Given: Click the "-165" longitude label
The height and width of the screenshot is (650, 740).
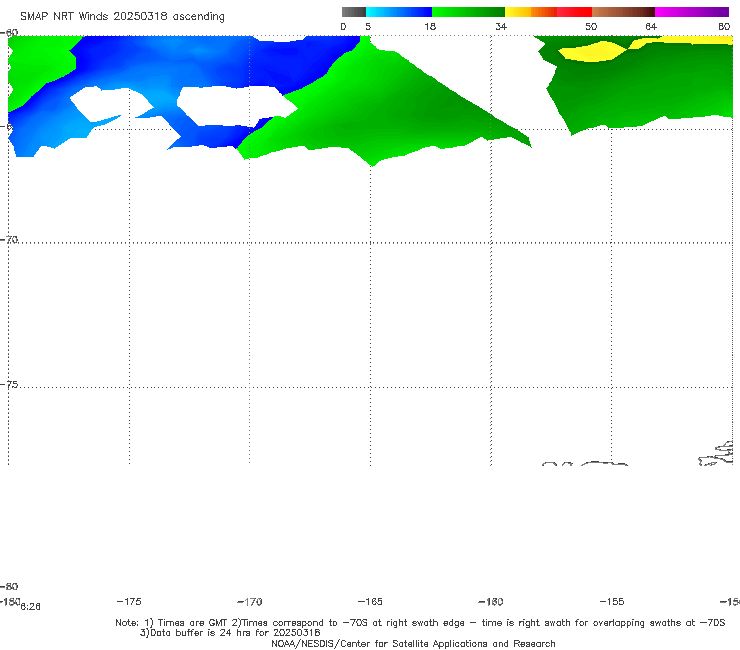Looking at the screenshot, I should coord(370,602).
